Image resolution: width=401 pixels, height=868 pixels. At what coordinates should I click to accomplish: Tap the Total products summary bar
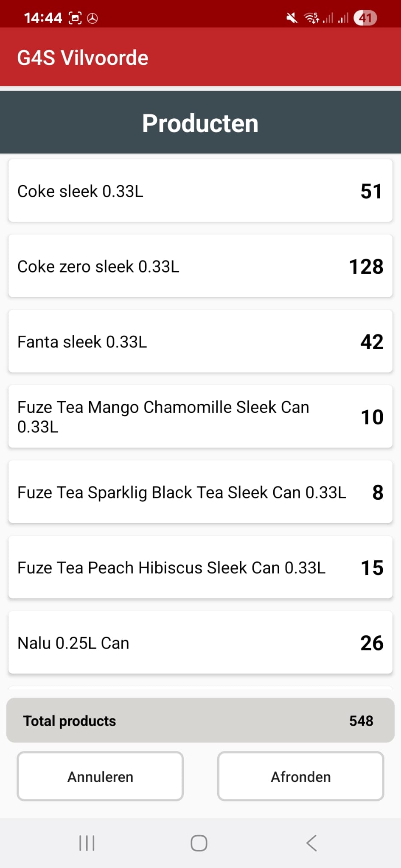pyautogui.click(x=200, y=721)
